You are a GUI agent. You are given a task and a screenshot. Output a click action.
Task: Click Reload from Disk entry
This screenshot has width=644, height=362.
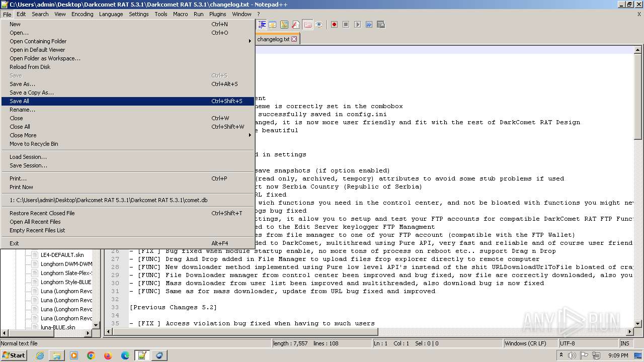(128, 67)
